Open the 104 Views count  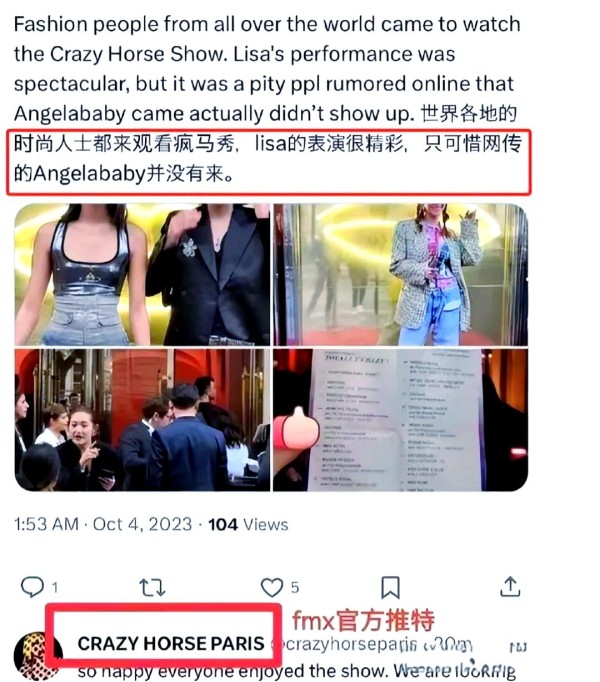(248, 524)
